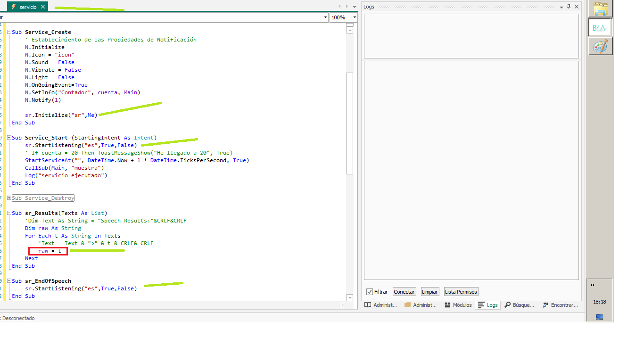Click the editor split handle above the scrollbar
The height and width of the screenshot is (362, 644).
click(350, 24)
